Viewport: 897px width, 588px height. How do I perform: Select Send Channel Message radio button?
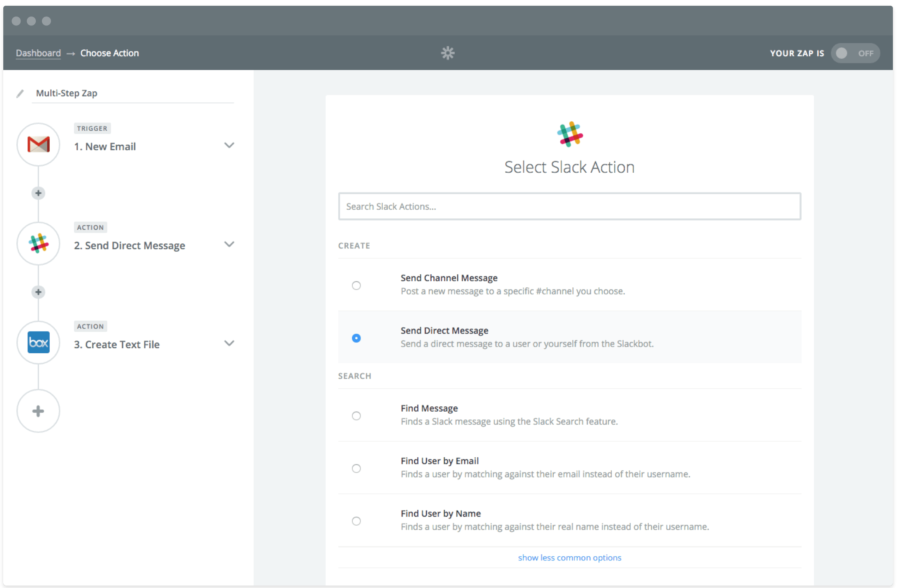tap(356, 285)
